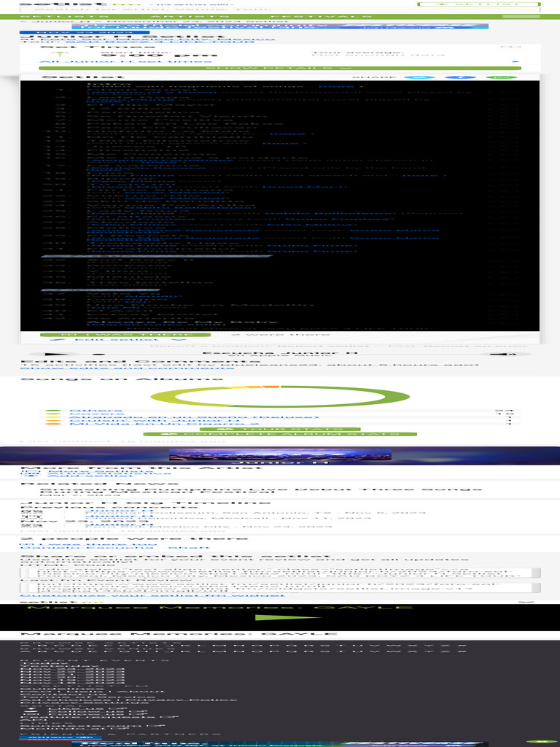This screenshot has height=747, width=560.
Task: Open Customize your setlist.fm widget link
Action: point(152,595)
